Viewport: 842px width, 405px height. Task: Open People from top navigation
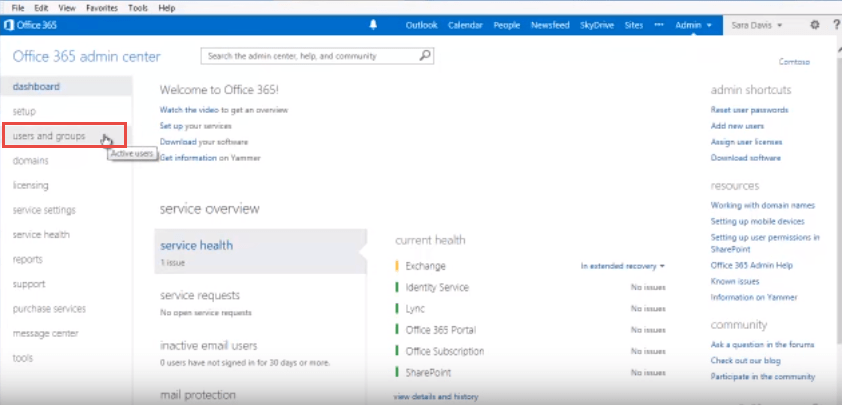[506, 25]
